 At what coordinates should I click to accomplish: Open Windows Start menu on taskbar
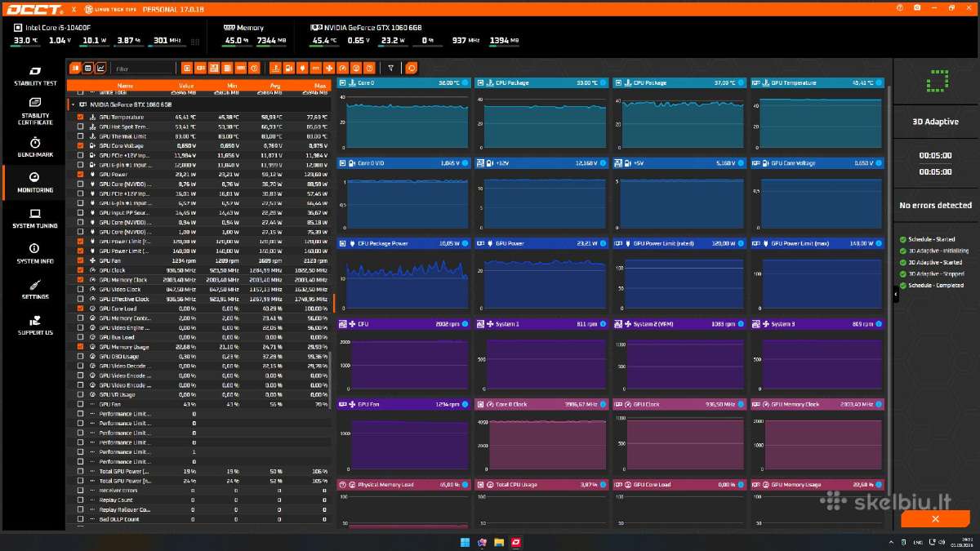pyautogui.click(x=465, y=542)
